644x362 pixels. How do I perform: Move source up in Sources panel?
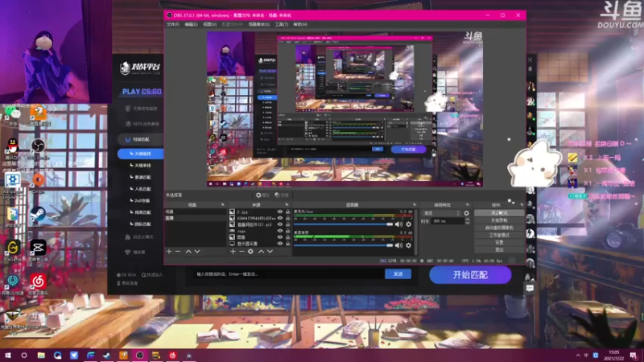261,251
